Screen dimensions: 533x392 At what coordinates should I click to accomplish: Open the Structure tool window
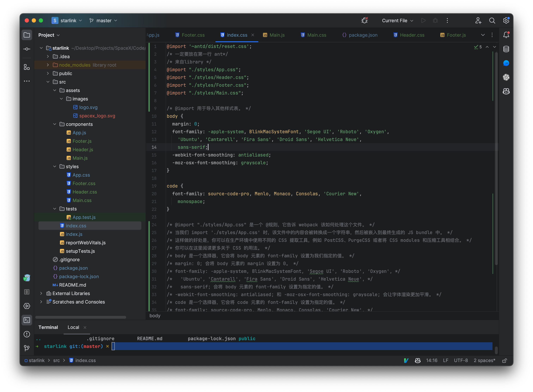click(x=27, y=67)
